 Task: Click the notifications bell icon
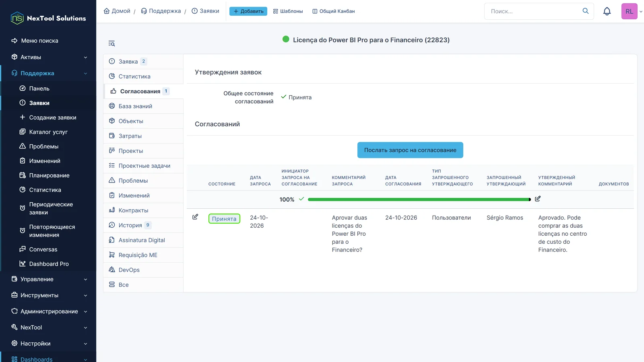click(607, 11)
